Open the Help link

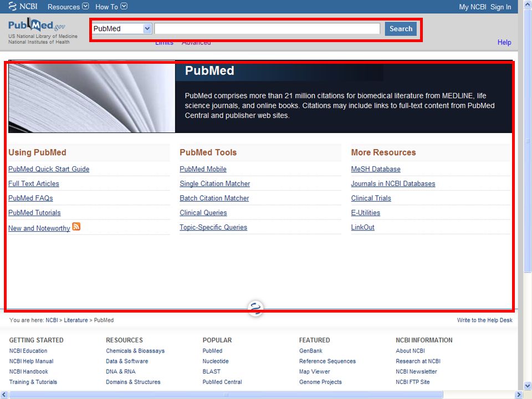pyautogui.click(x=504, y=43)
